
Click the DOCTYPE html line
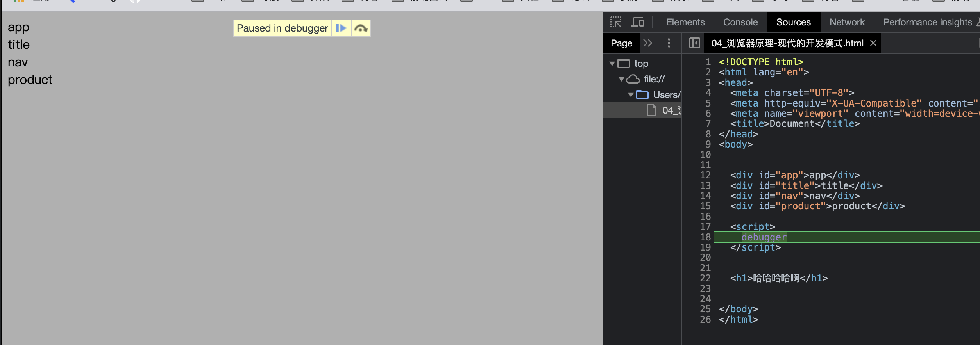coord(761,62)
